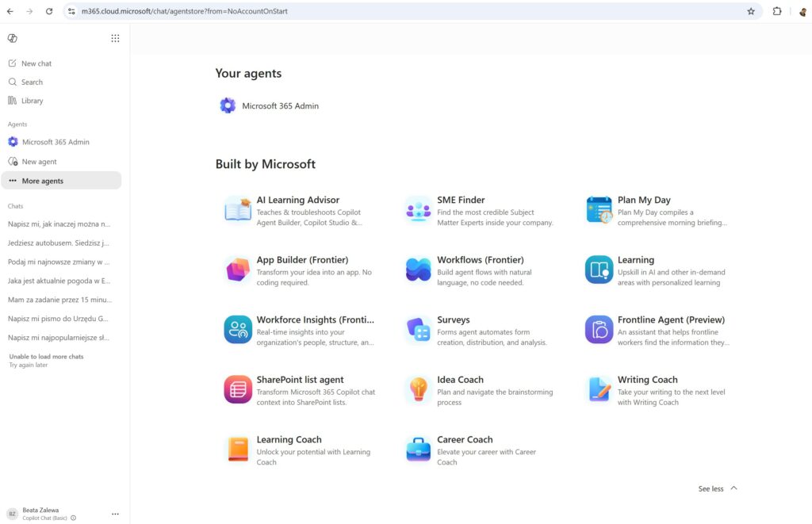Open chat 'Mam za zadanie przez 15 minu...'
The image size is (812, 524).
pyautogui.click(x=59, y=300)
